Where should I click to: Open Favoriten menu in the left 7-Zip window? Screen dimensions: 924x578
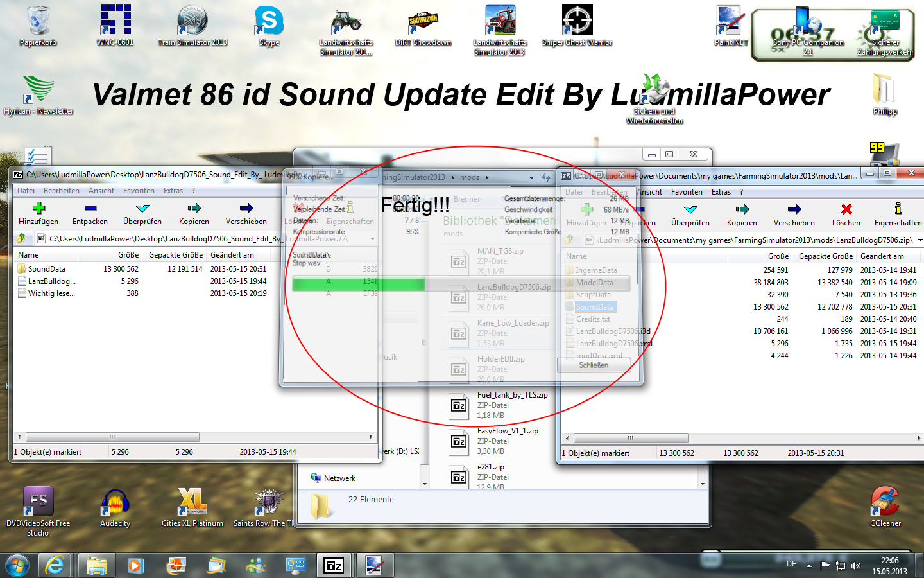coord(139,191)
